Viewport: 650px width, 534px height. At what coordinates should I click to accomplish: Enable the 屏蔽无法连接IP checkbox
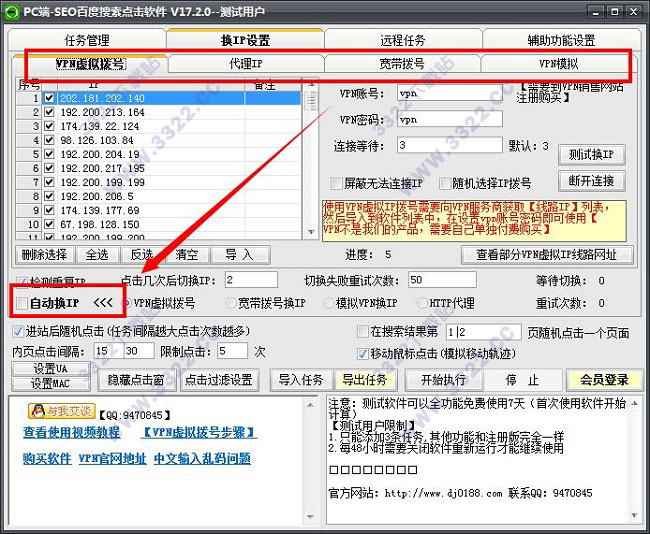(336, 183)
